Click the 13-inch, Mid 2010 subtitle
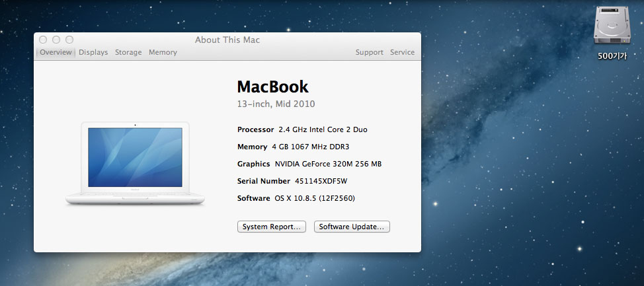 pyautogui.click(x=276, y=104)
